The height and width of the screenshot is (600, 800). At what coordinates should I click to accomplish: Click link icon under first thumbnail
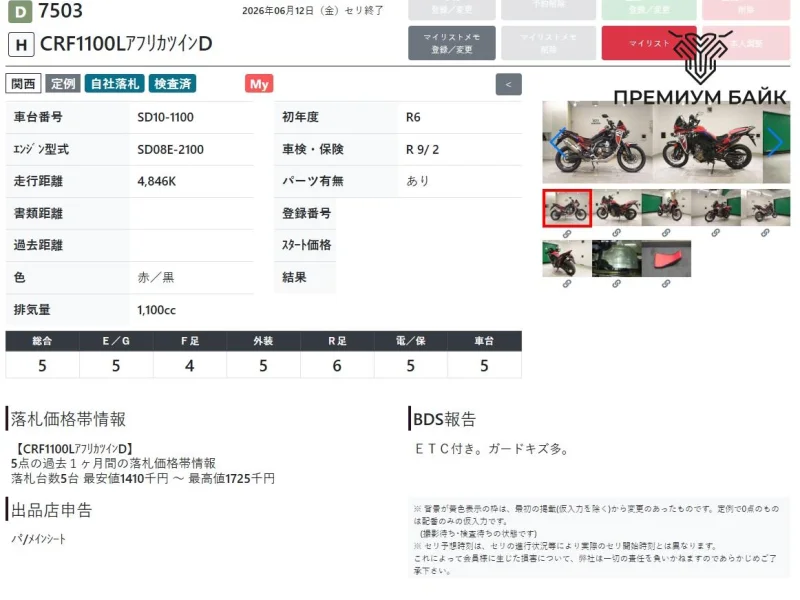click(x=567, y=234)
